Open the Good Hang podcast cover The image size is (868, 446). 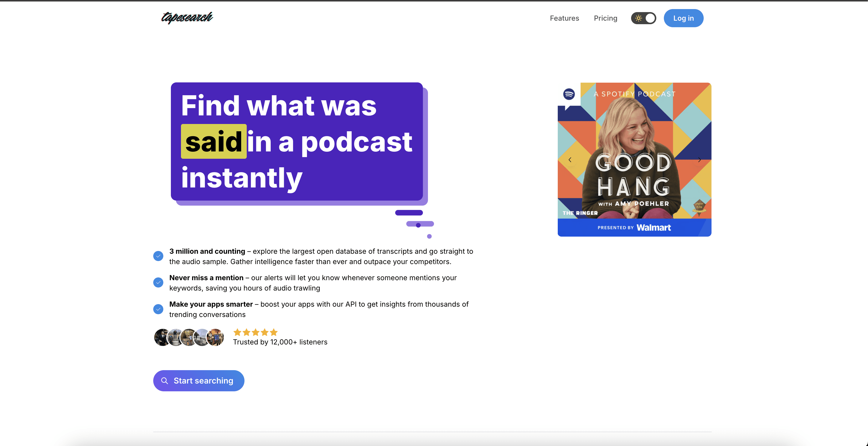[x=634, y=152]
